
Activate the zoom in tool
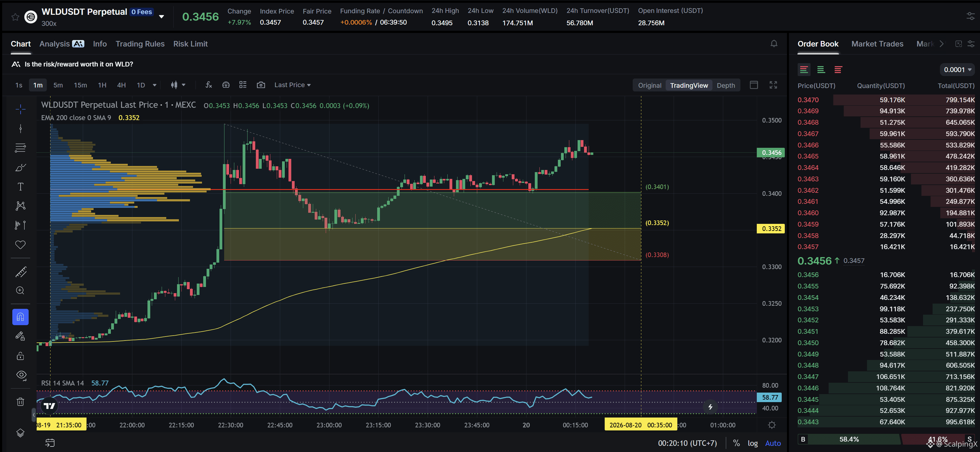click(21, 291)
